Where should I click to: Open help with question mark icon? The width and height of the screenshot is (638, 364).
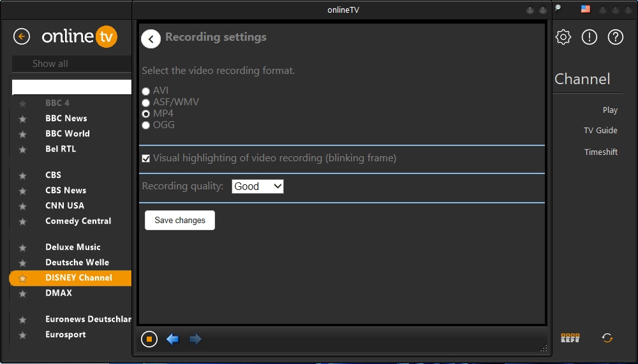pyautogui.click(x=615, y=37)
